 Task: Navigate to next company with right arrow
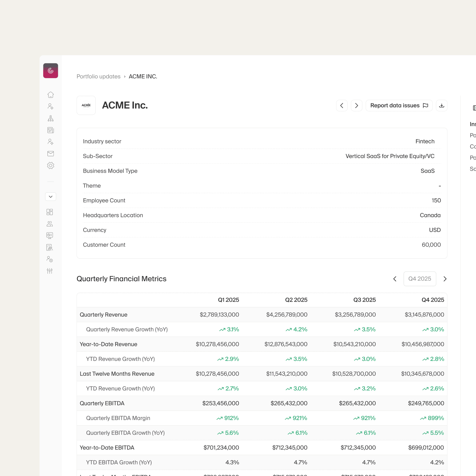tap(357, 106)
